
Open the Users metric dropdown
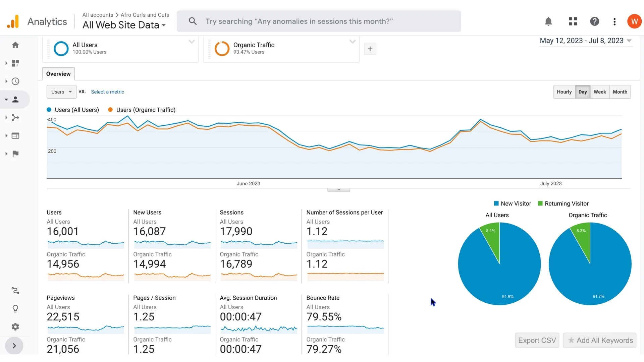[x=61, y=92]
